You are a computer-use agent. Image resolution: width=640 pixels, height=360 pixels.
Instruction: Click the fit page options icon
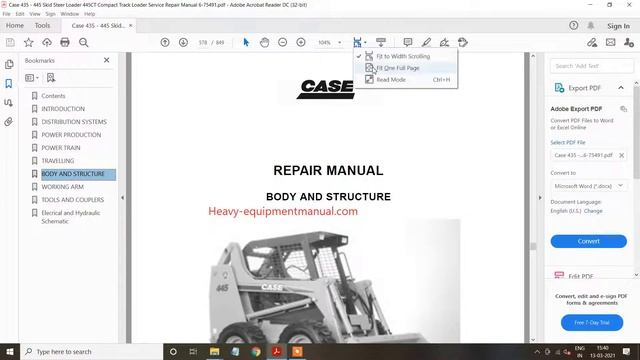[x=357, y=42]
